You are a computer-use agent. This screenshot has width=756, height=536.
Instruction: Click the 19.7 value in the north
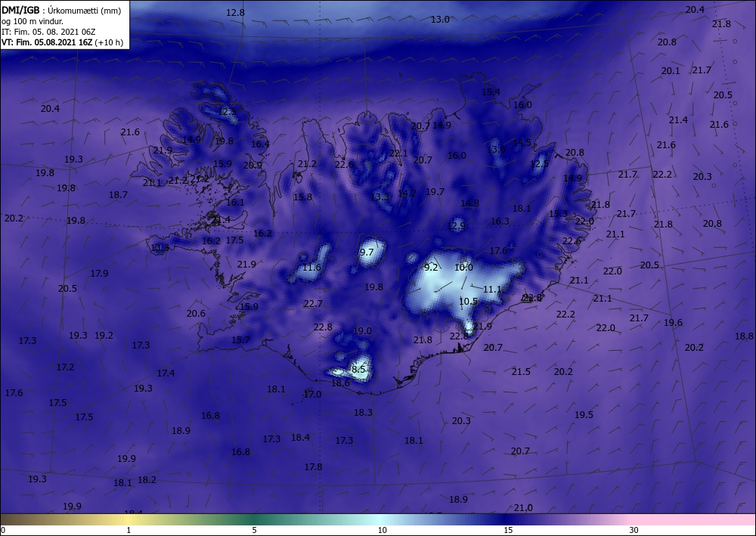(x=435, y=191)
